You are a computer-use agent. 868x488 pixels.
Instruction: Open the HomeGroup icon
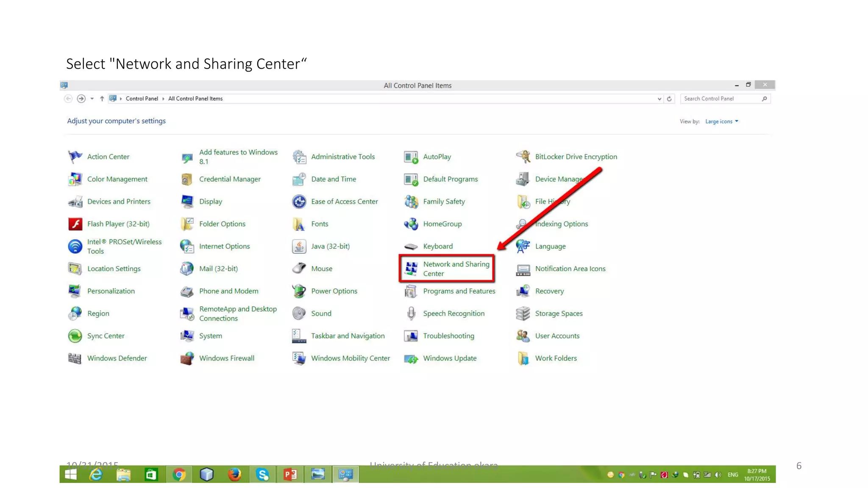pos(411,224)
